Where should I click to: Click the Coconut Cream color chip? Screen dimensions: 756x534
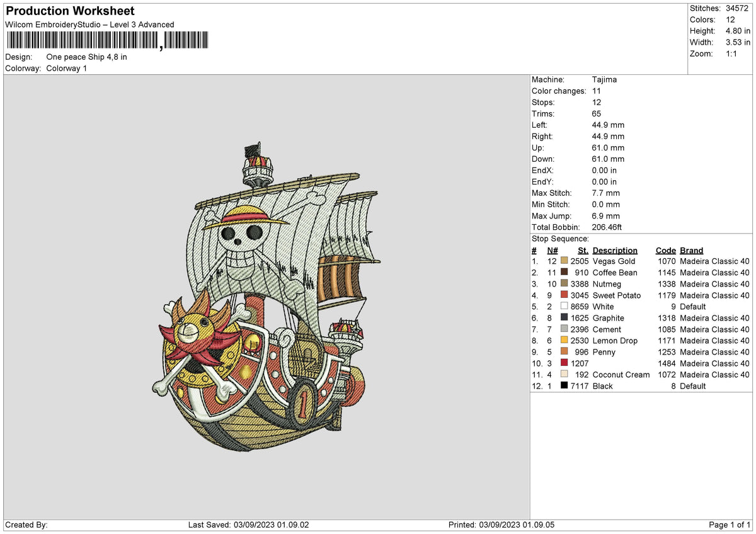pyautogui.click(x=564, y=375)
